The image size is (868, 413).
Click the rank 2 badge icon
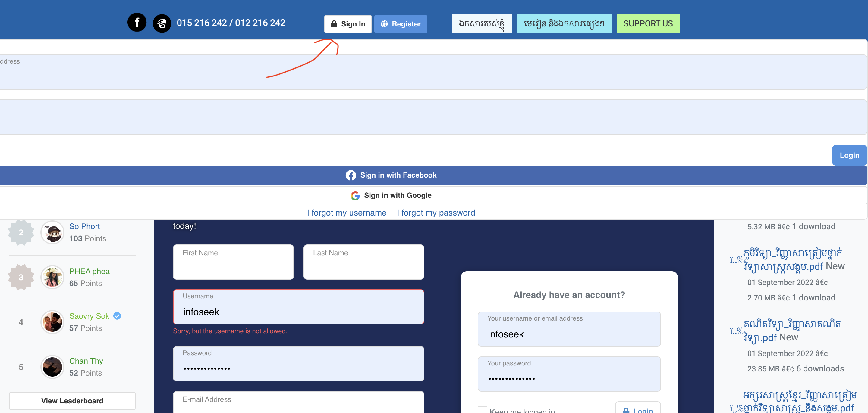21,232
